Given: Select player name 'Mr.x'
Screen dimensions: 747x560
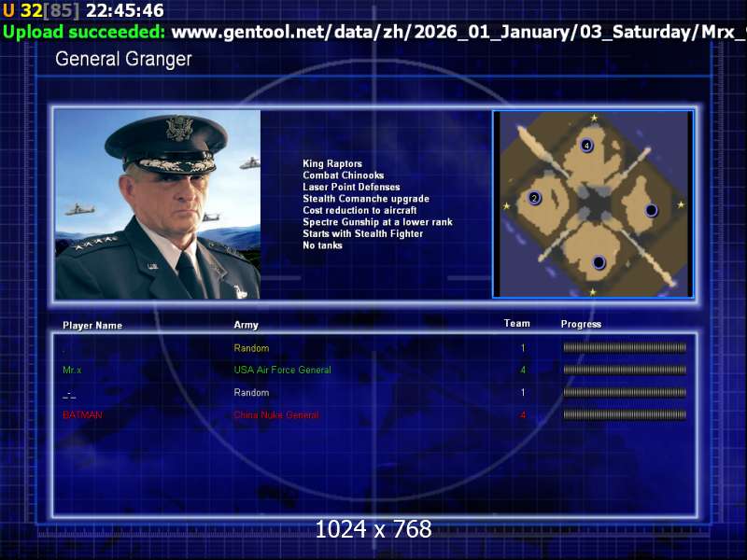Looking at the screenshot, I should pyautogui.click(x=72, y=370).
